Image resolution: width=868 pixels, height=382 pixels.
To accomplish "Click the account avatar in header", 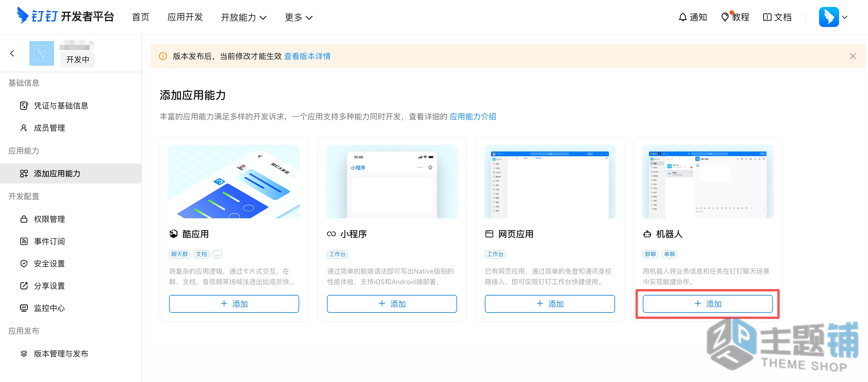I will coord(829,17).
